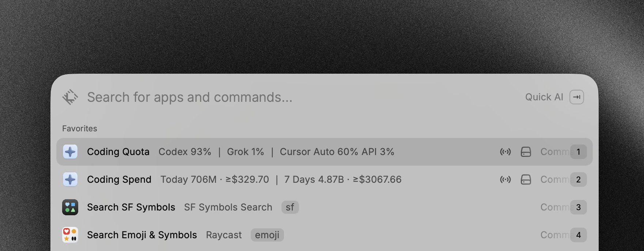Click the emoji alias tag
The height and width of the screenshot is (251, 644).
tap(267, 235)
